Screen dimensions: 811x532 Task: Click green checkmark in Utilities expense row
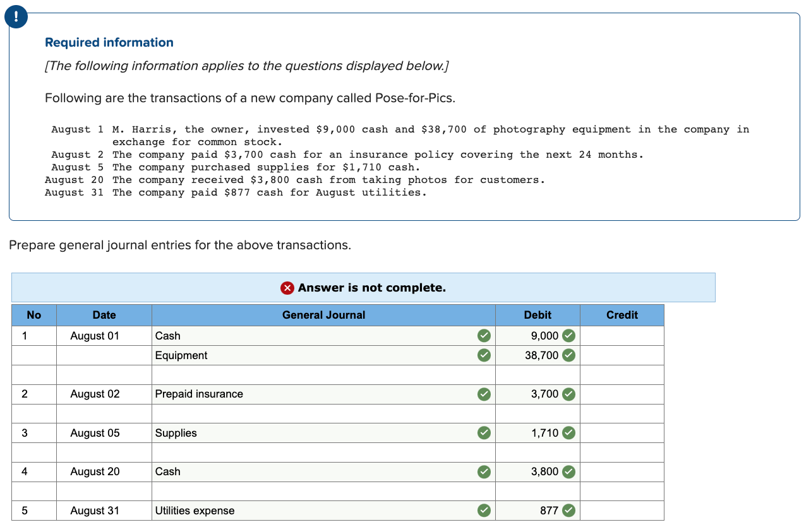pos(483,511)
